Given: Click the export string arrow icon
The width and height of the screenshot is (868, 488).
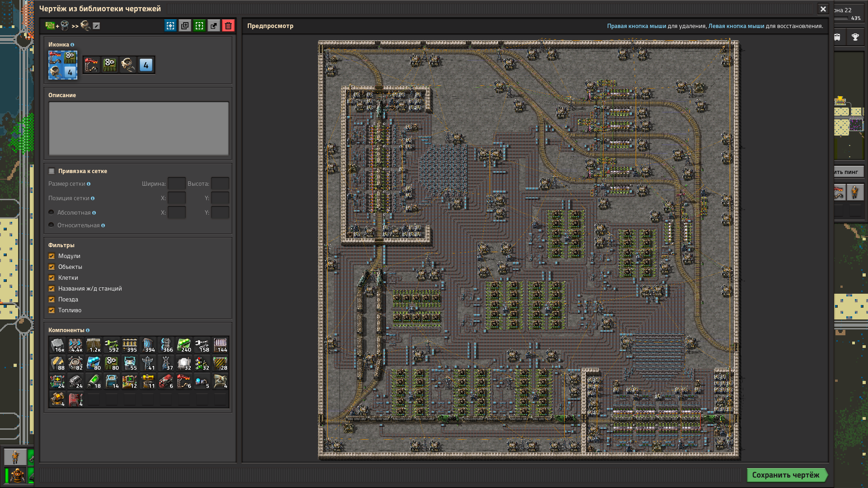Looking at the screenshot, I should pyautogui.click(x=214, y=26).
